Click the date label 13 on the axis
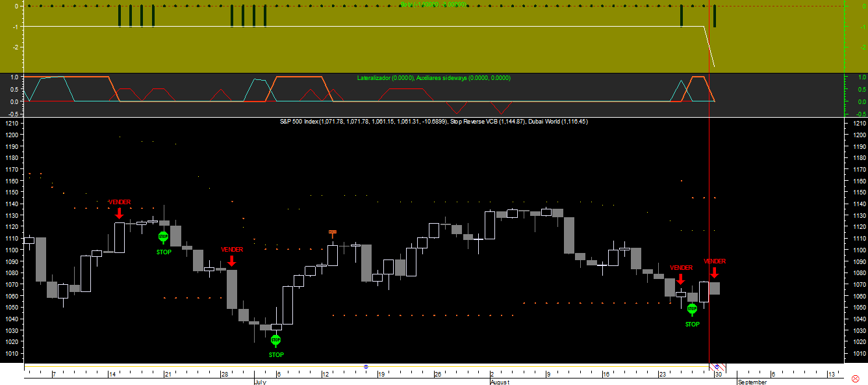 [x=831, y=375]
